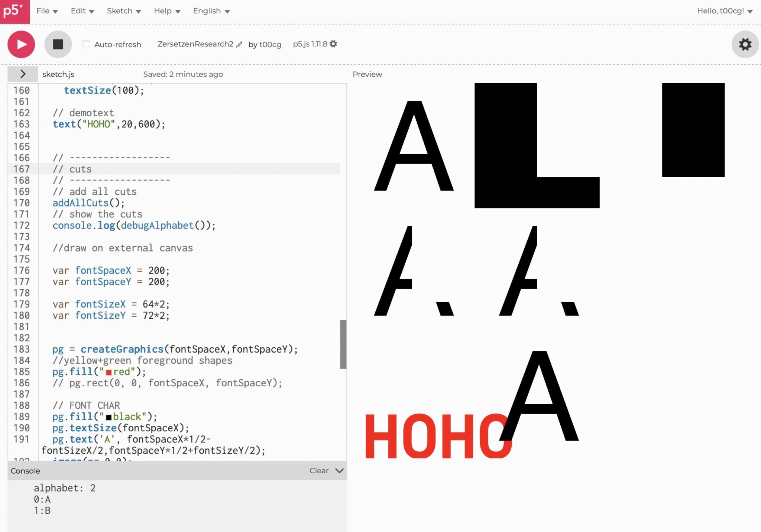Open the File menu
Screen dimensions: 761x532
[x=47, y=11]
